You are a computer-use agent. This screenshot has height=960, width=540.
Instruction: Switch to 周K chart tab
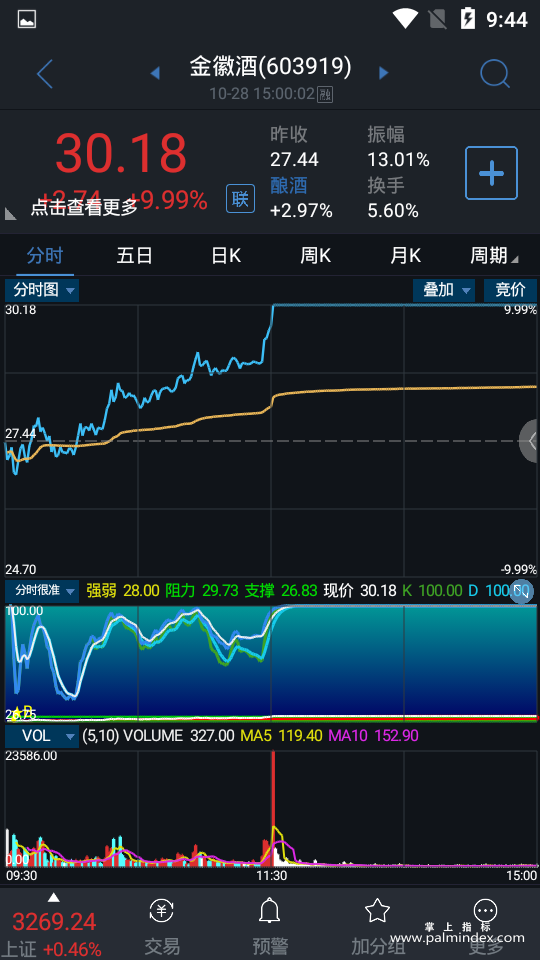click(315, 255)
